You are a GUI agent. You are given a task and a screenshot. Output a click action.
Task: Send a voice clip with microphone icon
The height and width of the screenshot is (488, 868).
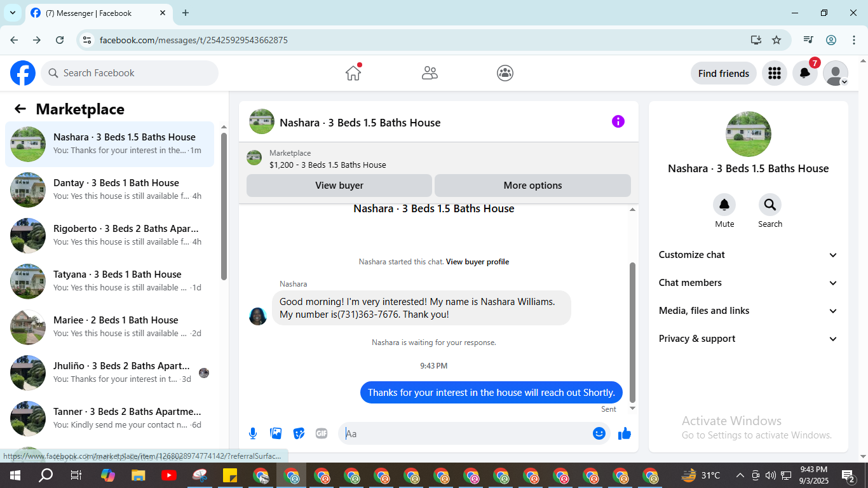click(x=253, y=433)
